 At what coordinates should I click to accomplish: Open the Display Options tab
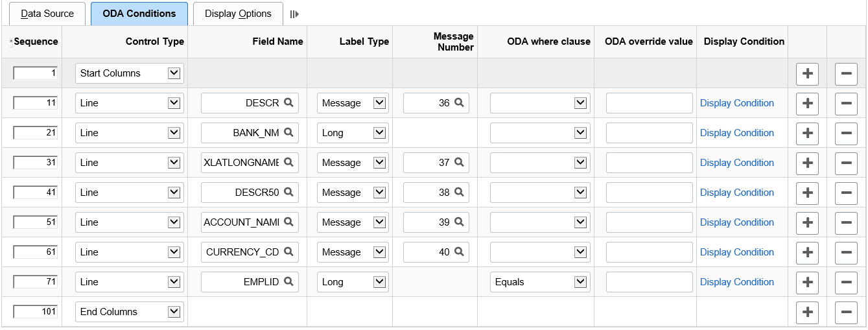click(x=238, y=14)
